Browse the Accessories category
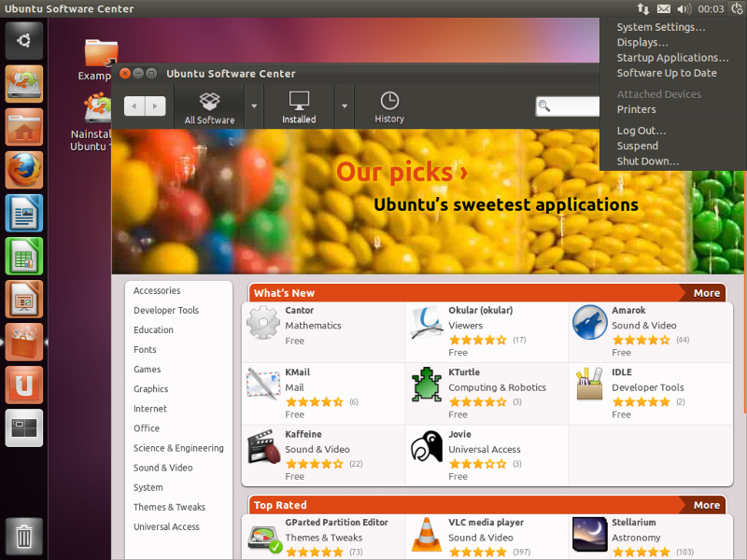 pos(157,290)
